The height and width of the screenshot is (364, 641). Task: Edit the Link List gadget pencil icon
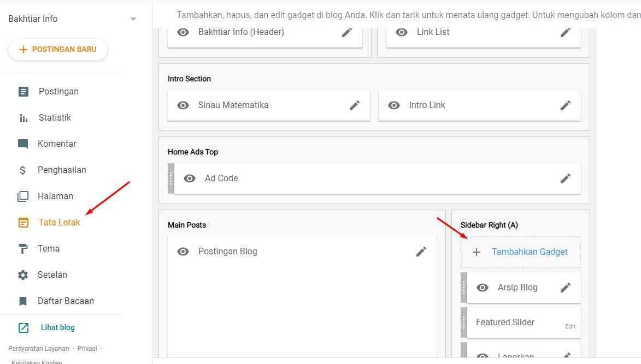[x=566, y=32]
